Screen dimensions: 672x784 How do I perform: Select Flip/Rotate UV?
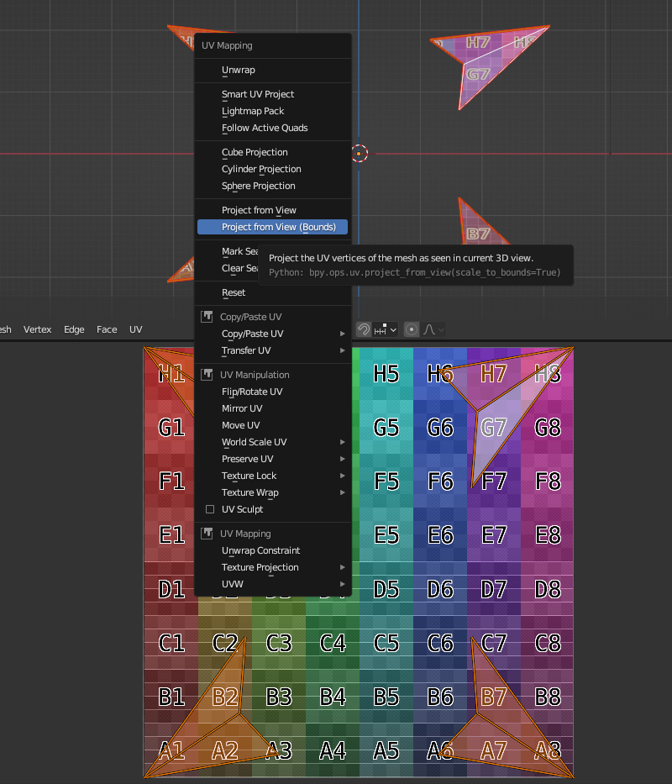pyautogui.click(x=272, y=392)
